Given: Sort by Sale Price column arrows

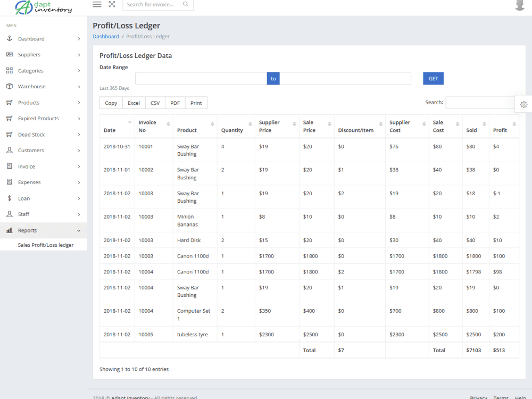Looking at the screenshot, I should pos(329,124).
